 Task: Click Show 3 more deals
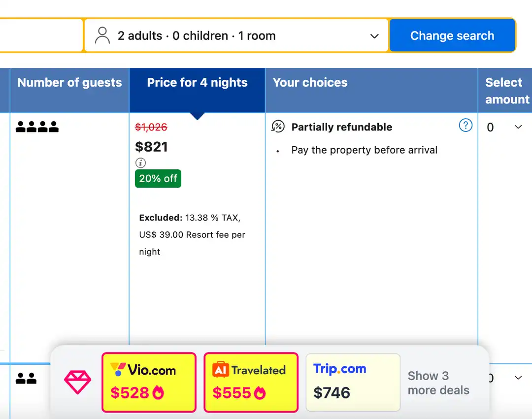point(438,383)
